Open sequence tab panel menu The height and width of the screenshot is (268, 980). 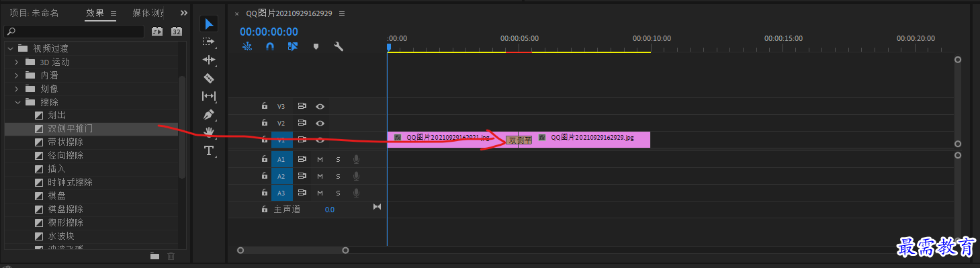[342, 13]
